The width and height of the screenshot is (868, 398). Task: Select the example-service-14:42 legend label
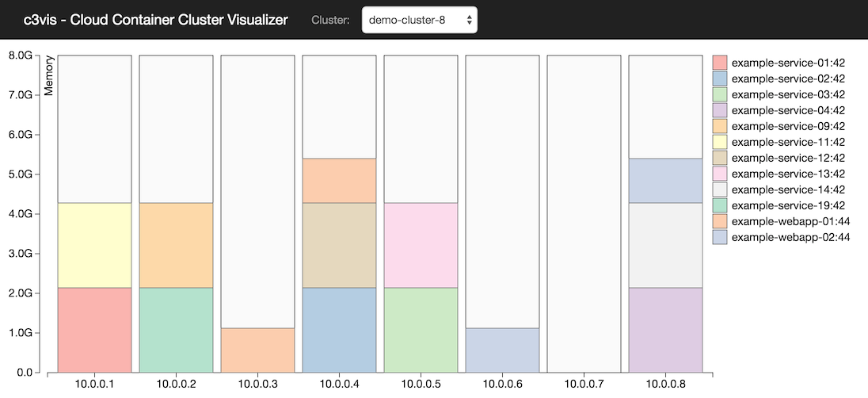coord(788,189)
